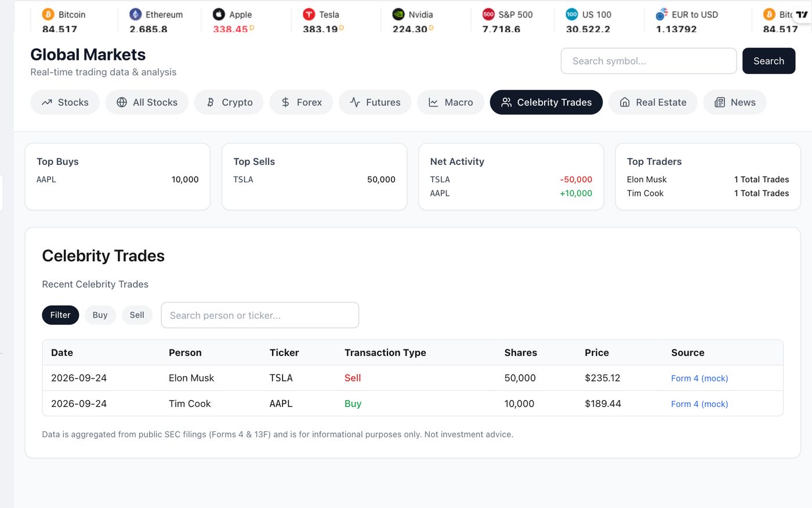812x508 pixels.
Task: Click the Date column header
Action: [62, 352]
